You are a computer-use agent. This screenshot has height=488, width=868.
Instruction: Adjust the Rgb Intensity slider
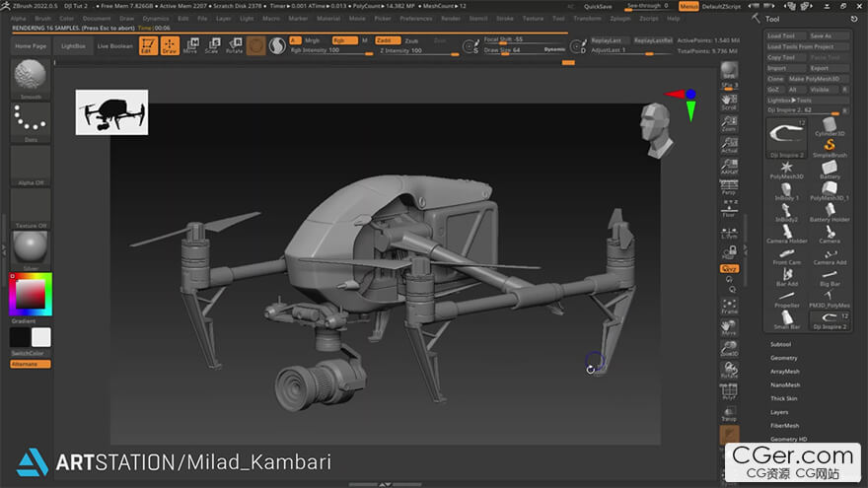(331, 50)
